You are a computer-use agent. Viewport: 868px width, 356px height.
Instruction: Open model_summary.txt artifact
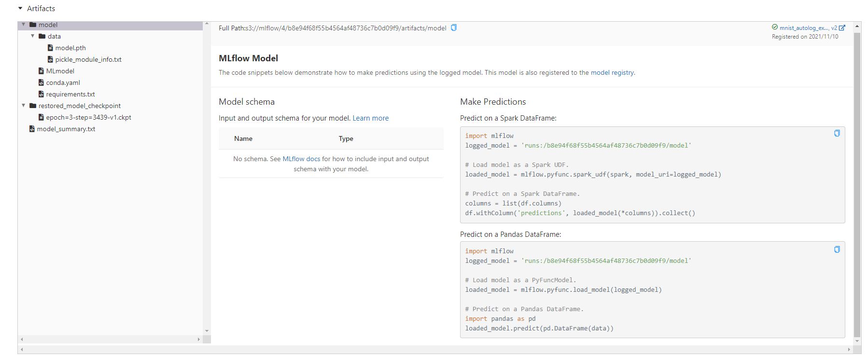pyautogui.click(x=66, y=129)
